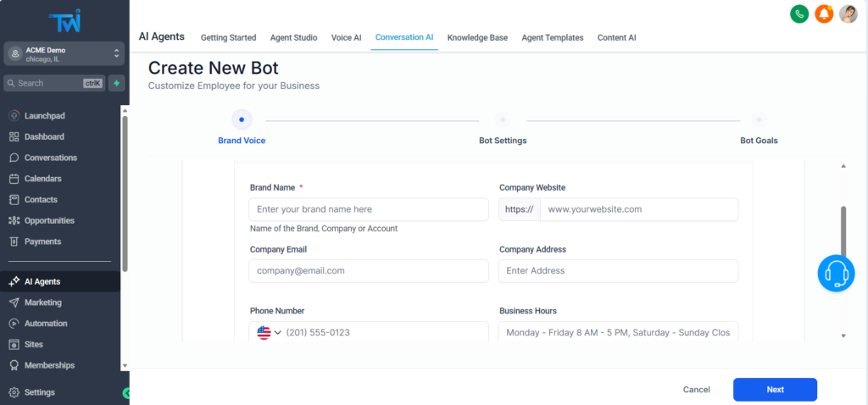Click the form vertical scrollbar thumb
The height and width of the screenshot is (405, 868).
(x=843, y=232)
